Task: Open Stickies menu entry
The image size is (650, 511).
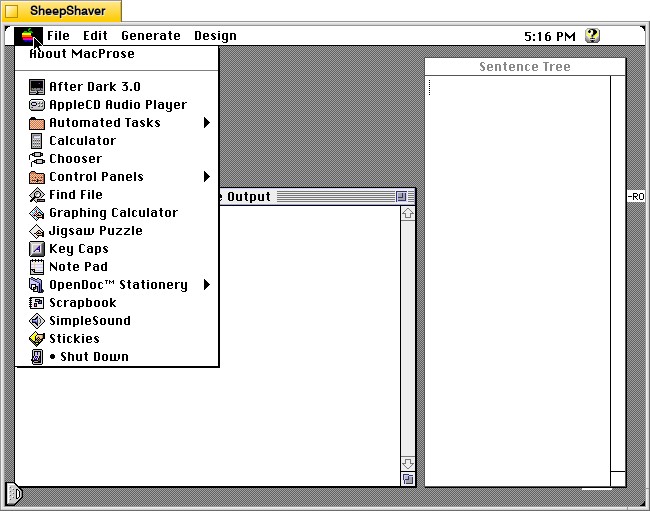Action: [117, 339]
